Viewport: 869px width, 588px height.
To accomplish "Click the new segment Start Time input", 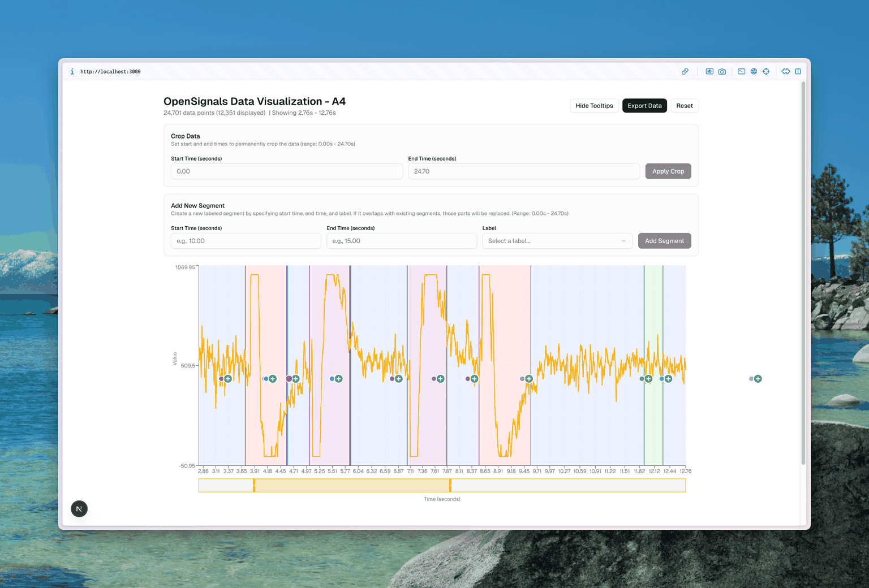I will point(246,241).
